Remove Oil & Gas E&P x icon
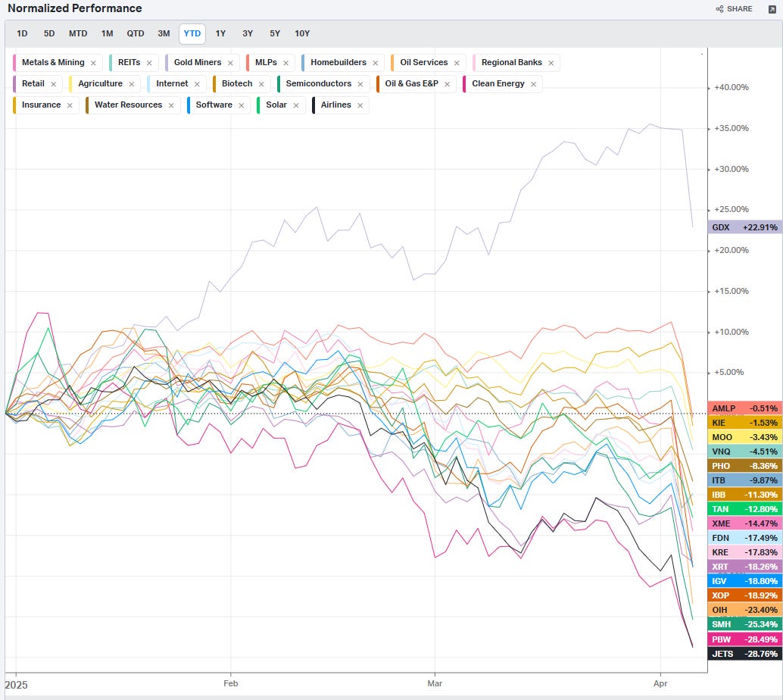Screen dimensions: 783x700 [x=447, y=84]
